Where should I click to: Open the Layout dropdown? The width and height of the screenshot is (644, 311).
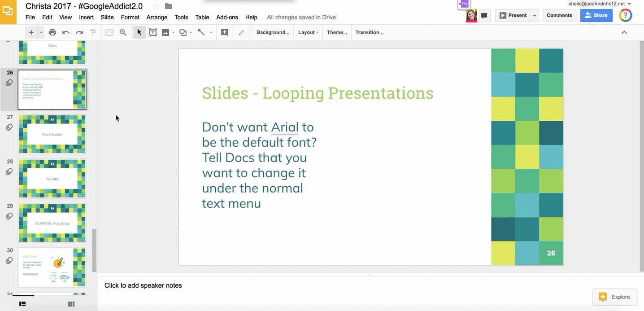(309, 32)
